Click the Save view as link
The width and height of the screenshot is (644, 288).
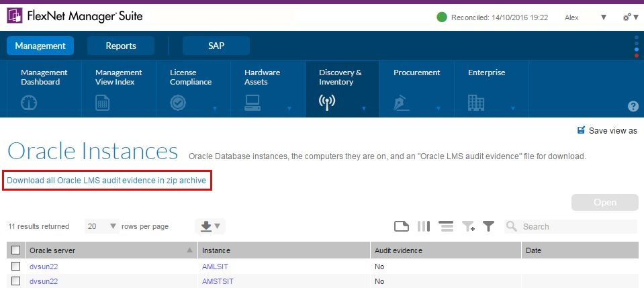(x=613, y=131)
